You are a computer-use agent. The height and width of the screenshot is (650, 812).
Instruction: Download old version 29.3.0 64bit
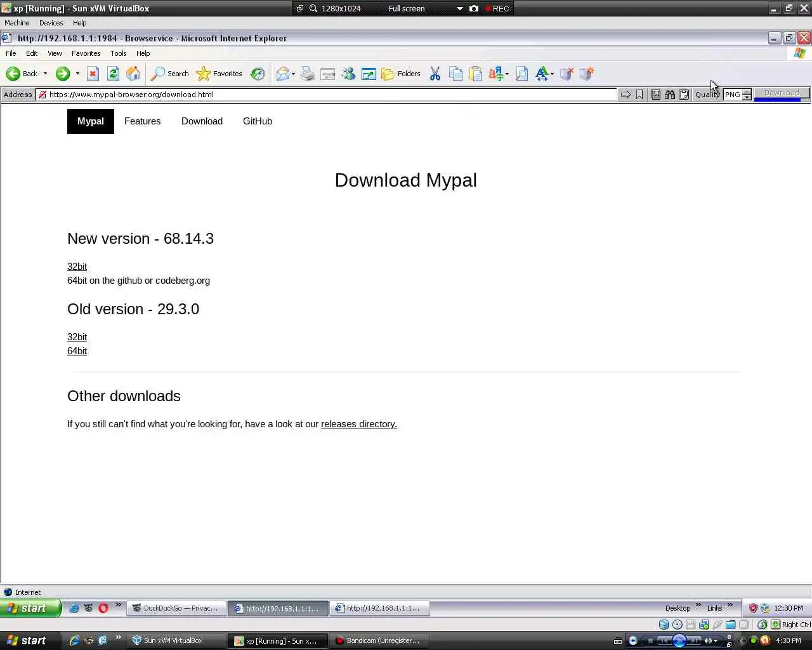click(77, 351)
